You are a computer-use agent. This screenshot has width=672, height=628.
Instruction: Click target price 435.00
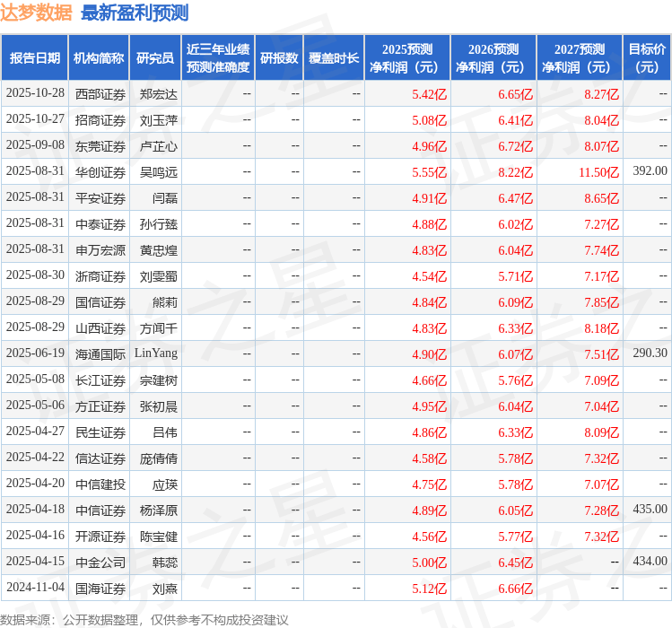pyautogui.click(x=650, y=509)
